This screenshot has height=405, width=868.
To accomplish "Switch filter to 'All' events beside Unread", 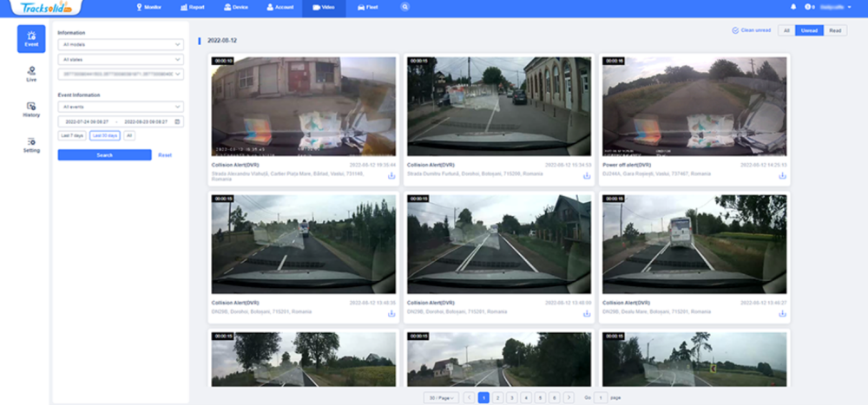I will (x=786, y=30).
